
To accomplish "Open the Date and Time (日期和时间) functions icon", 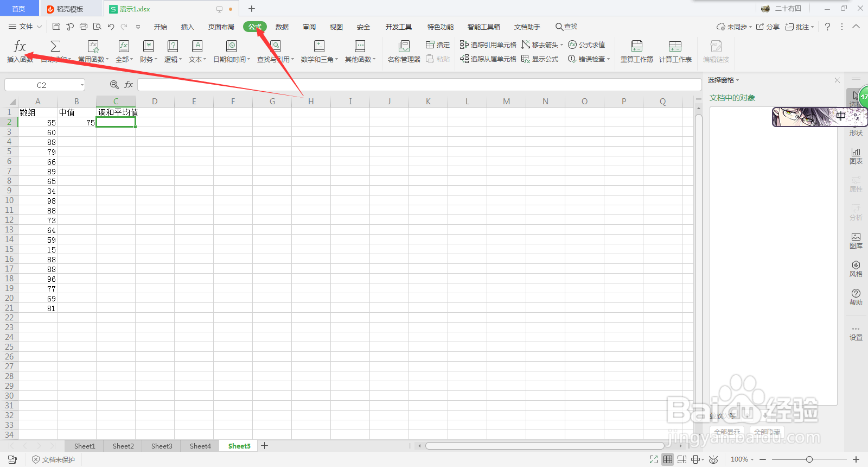I will coord(232,46).
